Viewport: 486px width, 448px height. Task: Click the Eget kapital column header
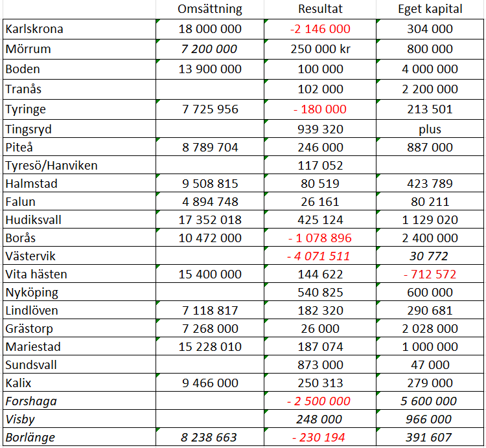point(430,9)
